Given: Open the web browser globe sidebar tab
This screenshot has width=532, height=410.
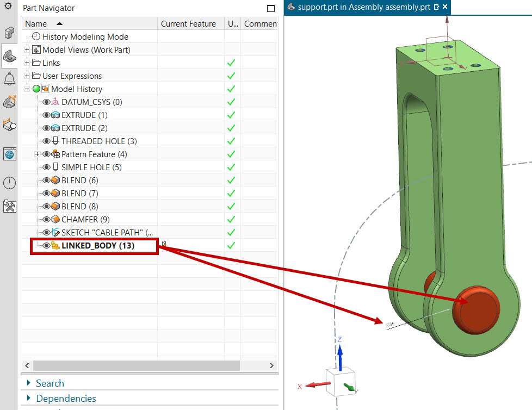Looking at the screenshot, I should [9, 154].
